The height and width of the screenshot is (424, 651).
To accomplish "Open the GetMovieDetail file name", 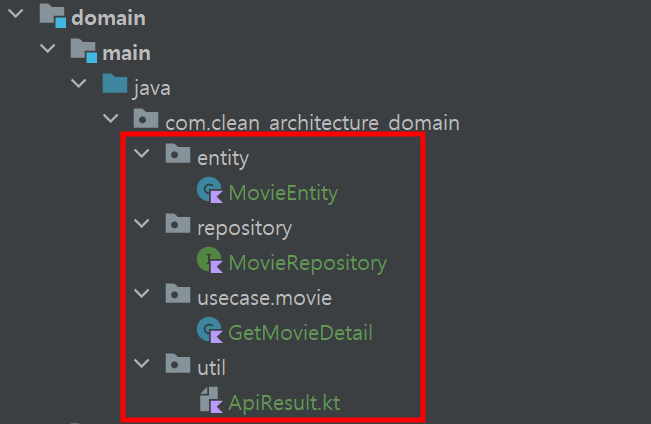I will point(300,333).
